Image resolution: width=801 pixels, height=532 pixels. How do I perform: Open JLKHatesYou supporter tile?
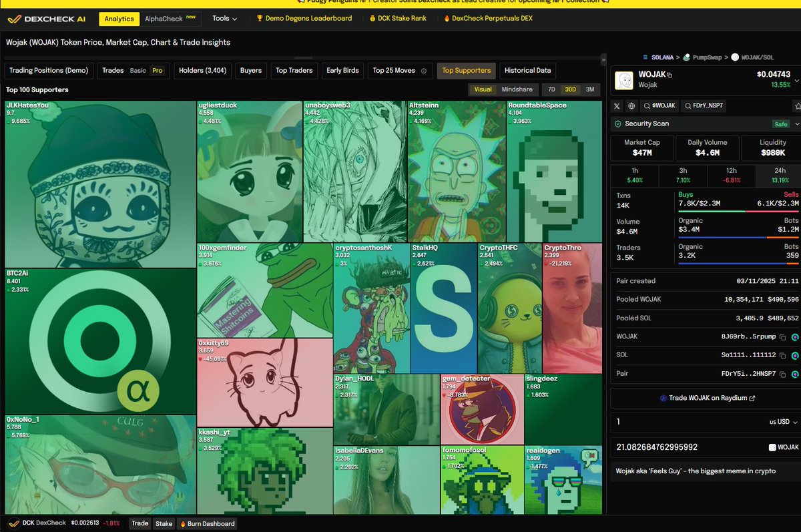coord(101,184)
